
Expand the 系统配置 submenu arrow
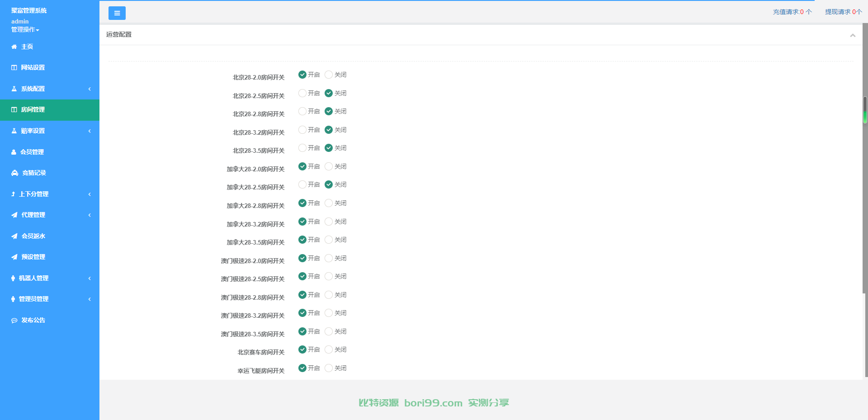click(x=90, y=89)
